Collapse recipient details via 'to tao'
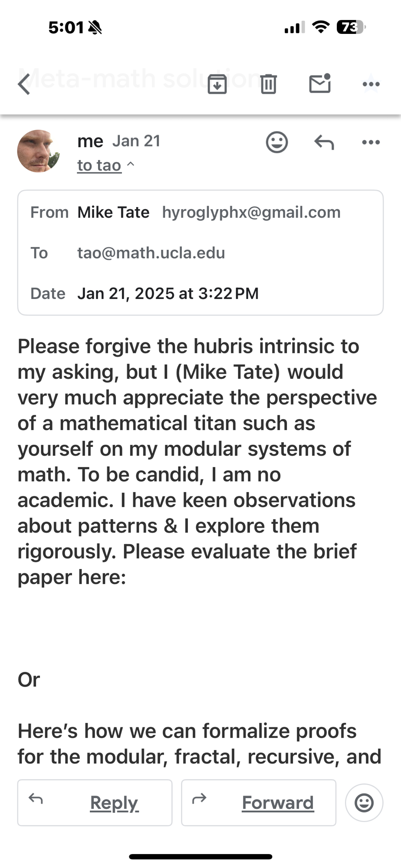This screenshot has width=401, height=868. (105, 165)
